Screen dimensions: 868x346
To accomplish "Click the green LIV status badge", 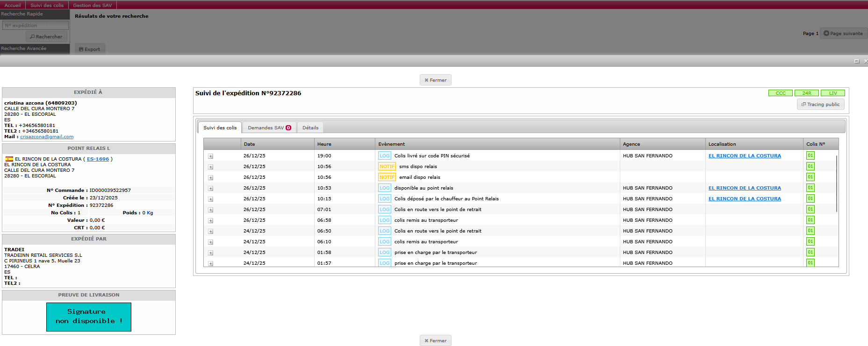I will tap(832, 93).
